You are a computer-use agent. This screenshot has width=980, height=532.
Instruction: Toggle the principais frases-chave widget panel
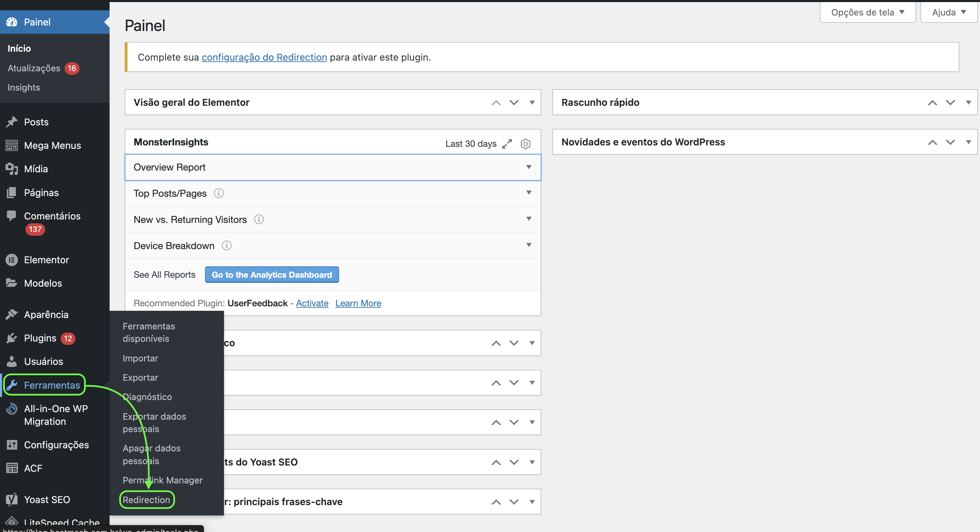coord(532,502)
